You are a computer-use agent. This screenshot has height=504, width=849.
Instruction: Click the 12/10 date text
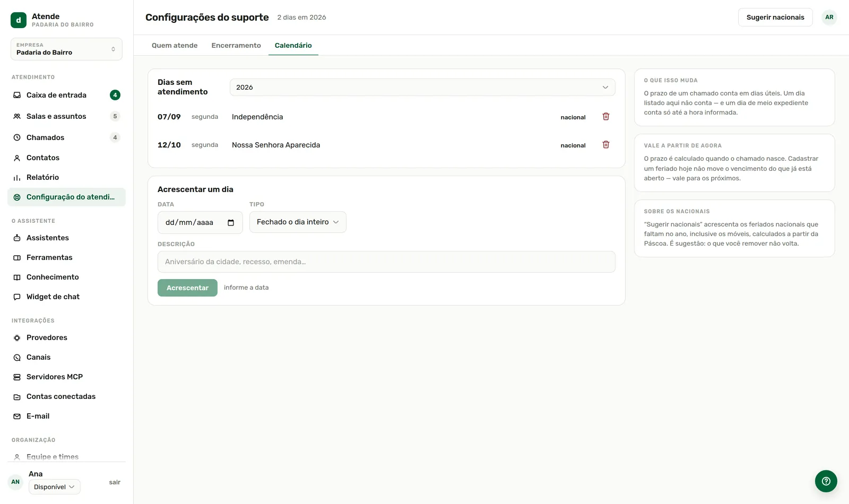pos(169,145)
